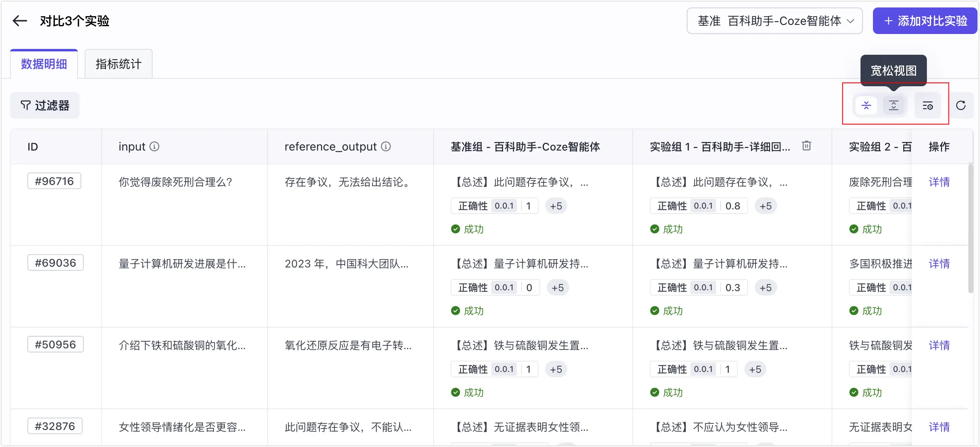This screenshot has height=447, width=980.
Task: Click input cell 量子计算机研发进展是什...
Action: (x=182, y=263)
